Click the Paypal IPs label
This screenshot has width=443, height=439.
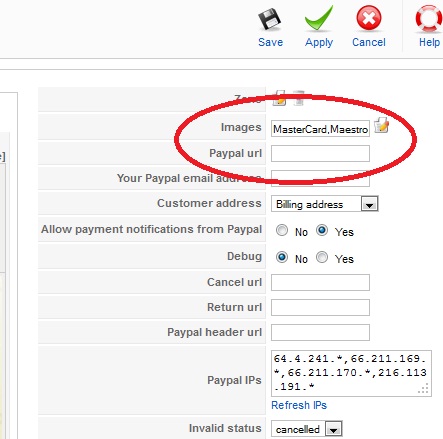pos(234,380)
